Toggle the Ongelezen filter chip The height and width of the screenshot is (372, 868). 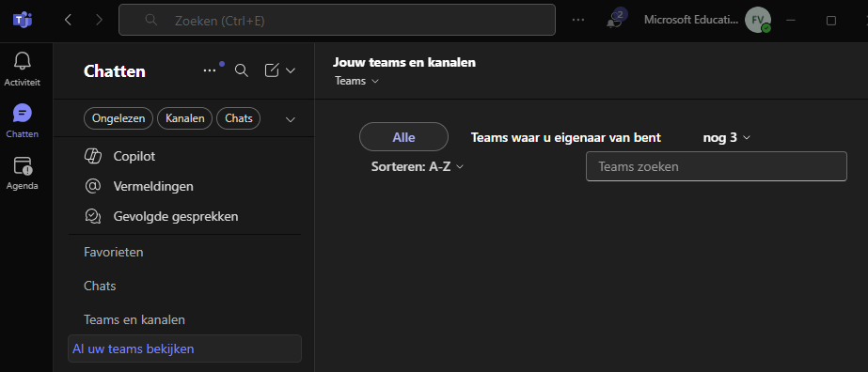click(118, 118)
